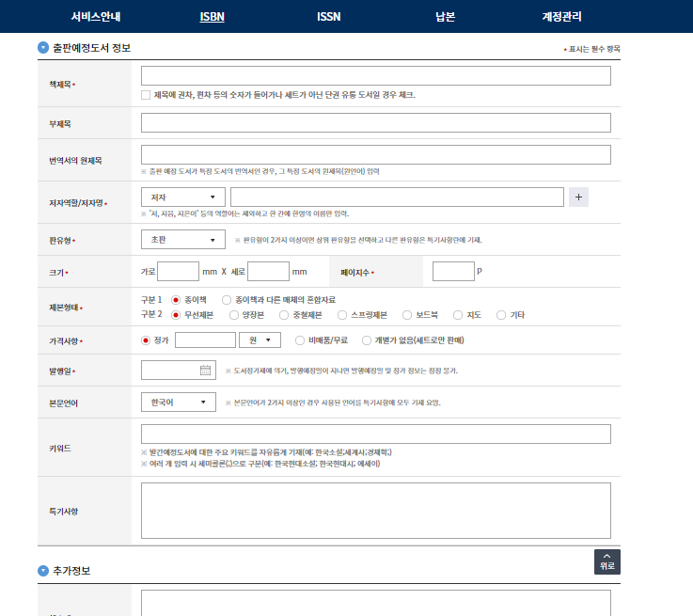Click the 추가정보 heading text

tap(71, 571)
